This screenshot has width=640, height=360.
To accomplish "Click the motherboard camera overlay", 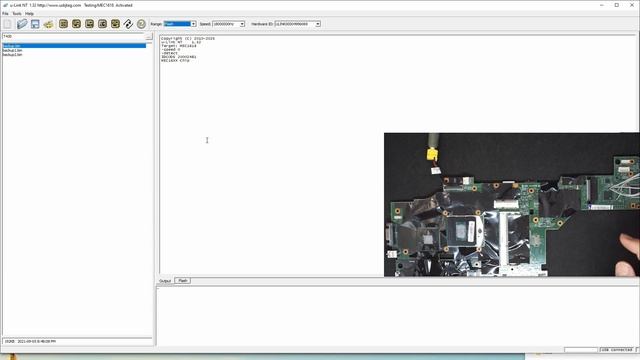I will 512,204.
